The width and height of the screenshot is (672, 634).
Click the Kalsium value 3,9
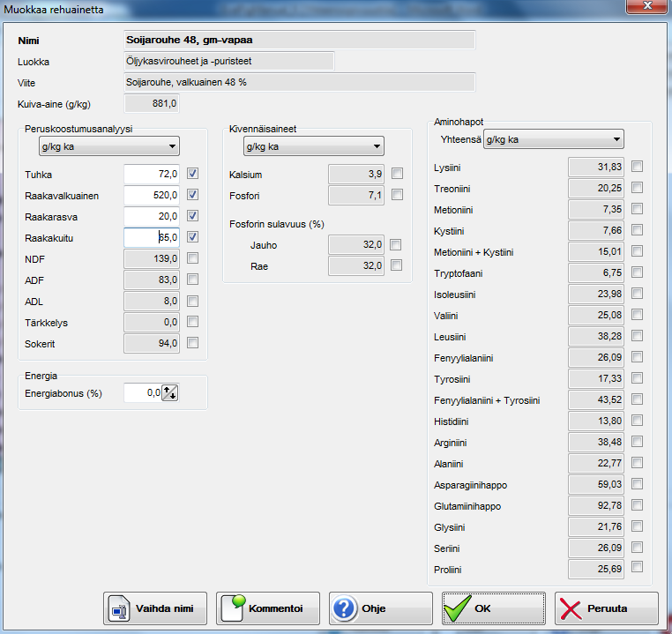356,174
